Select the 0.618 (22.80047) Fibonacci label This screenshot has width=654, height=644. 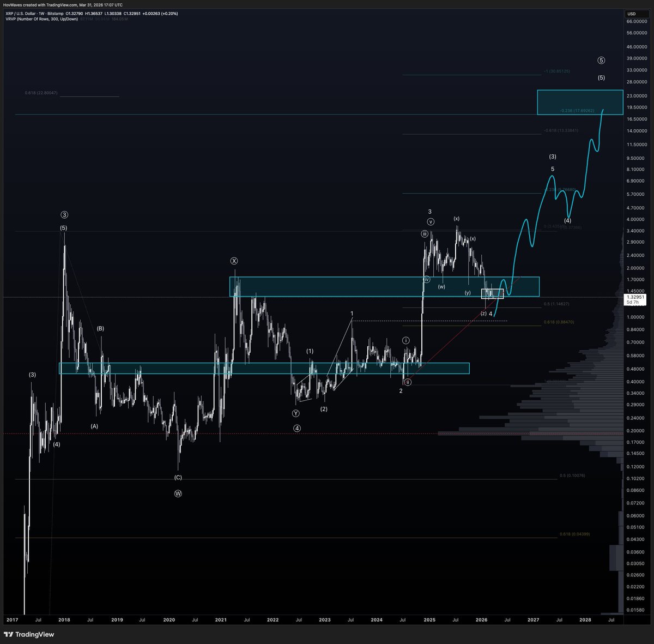41,94
